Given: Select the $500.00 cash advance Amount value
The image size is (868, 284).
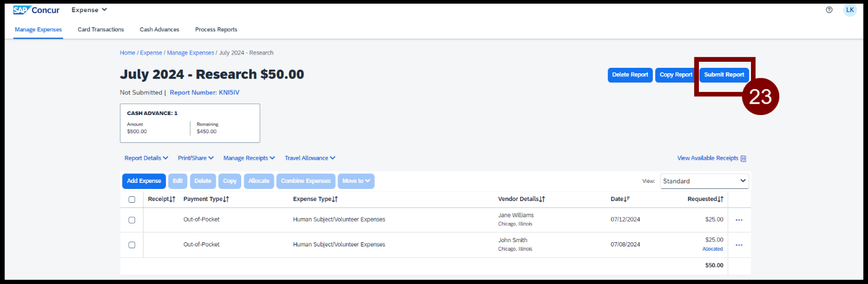Looking at the screenshot, I should click(137, 131).
